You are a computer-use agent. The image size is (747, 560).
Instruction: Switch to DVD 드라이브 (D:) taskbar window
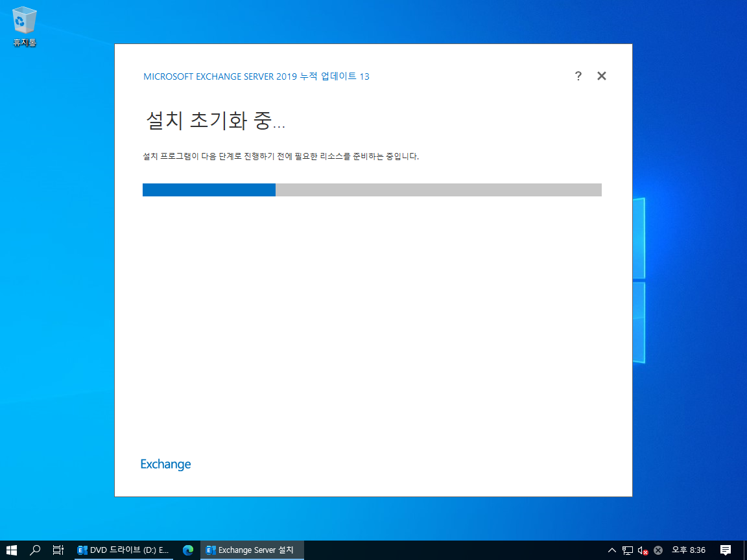[124, 550]
